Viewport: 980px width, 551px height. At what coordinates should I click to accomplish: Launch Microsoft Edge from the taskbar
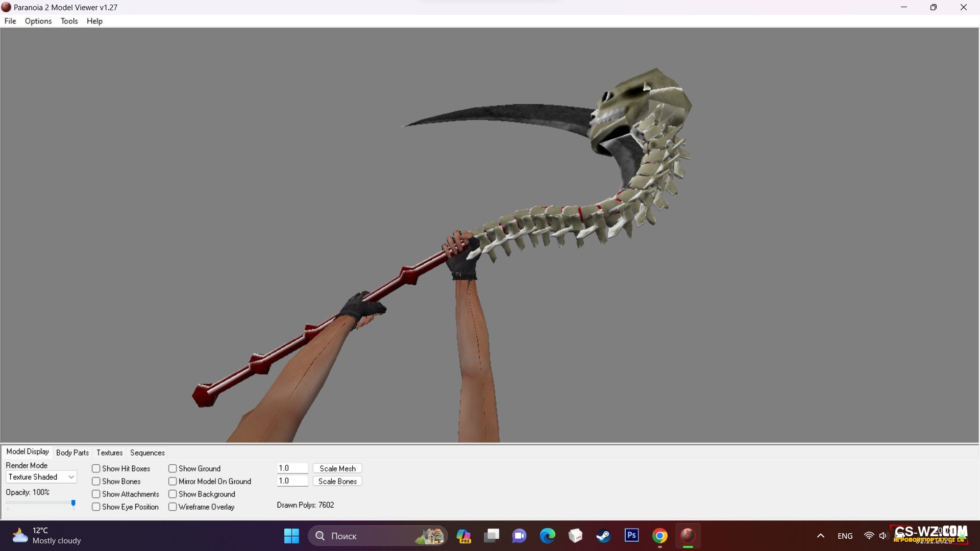coord(548,536)
